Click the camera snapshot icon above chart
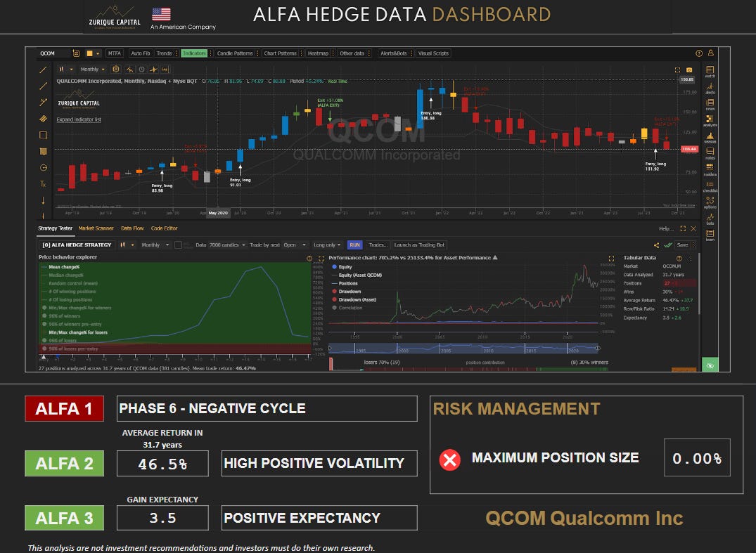 pyautogui.click(x=689, y=70)
